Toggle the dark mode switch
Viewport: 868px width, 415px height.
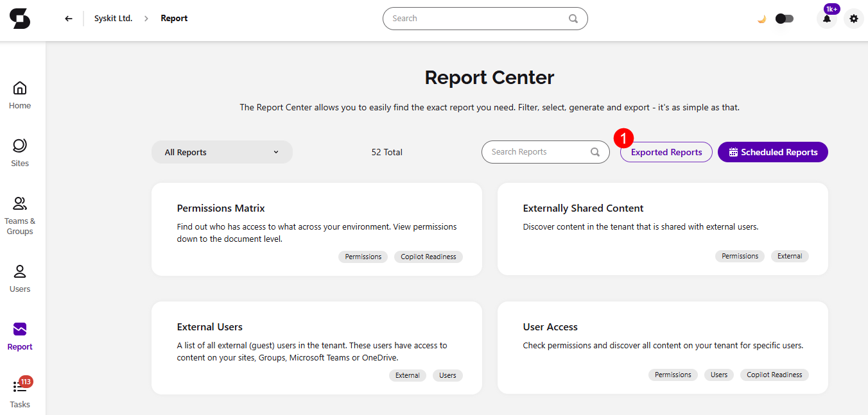pos(785,19)
